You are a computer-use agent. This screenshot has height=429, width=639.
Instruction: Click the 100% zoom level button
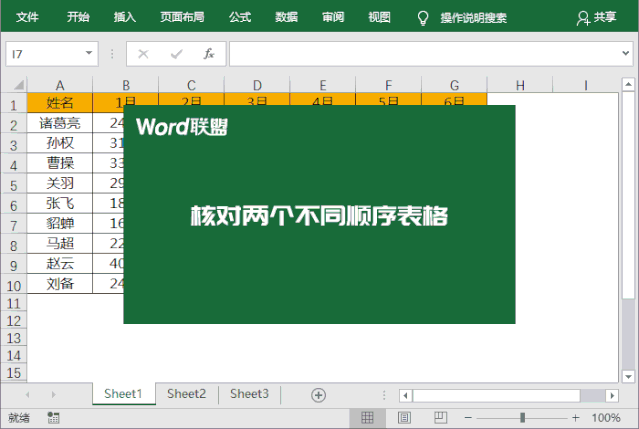coord(606,418)
